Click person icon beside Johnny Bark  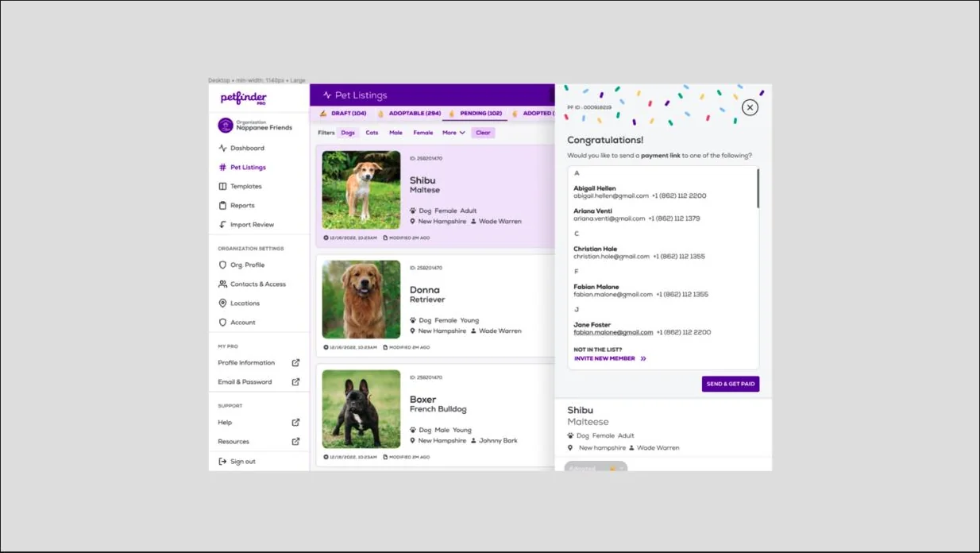(473, 440)
